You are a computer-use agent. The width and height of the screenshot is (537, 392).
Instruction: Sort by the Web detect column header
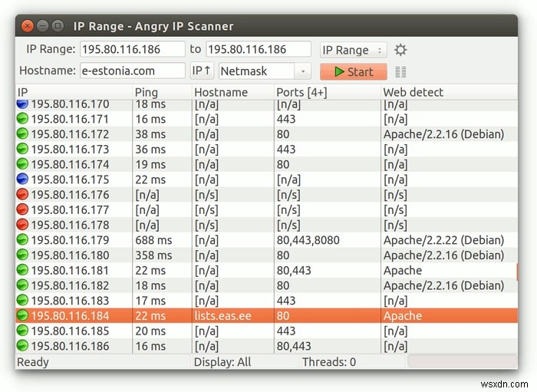[x=449, y=92]
